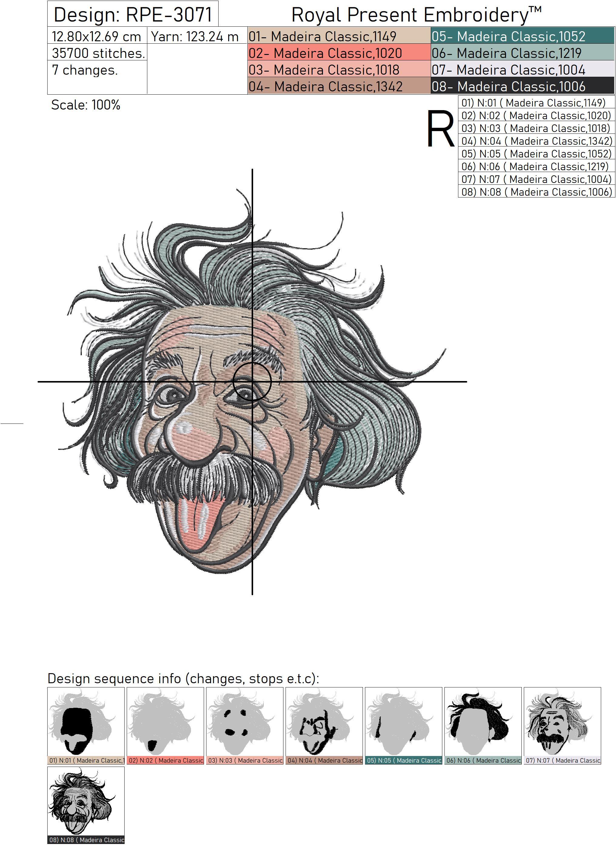Viewport: 616px width, 847px height.
Task: Click the center circle of the crosshair
Action: [x=252, y=381]
